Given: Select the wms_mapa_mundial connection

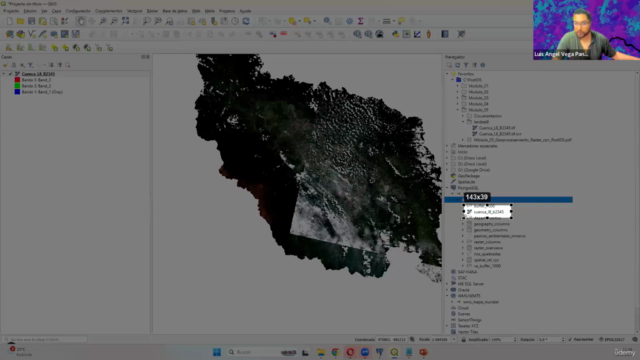Looking at the screenshot, I should (x=480, y=302).
